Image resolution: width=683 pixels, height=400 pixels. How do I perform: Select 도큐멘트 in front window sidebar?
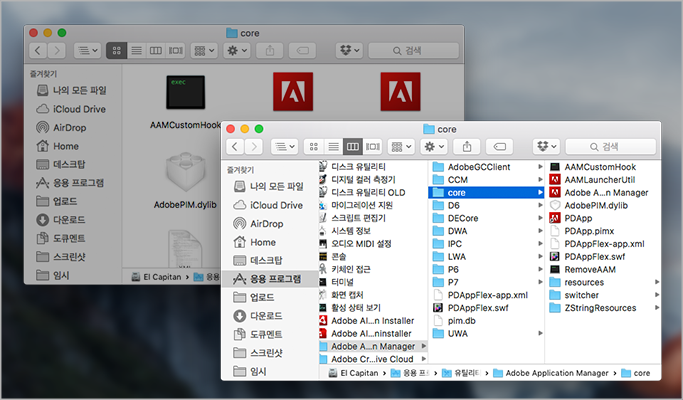coord(269,335)
